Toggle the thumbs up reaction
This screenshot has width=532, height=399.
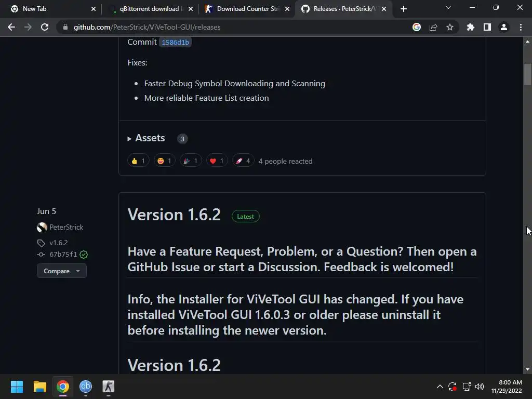click(x=138, y=161)
